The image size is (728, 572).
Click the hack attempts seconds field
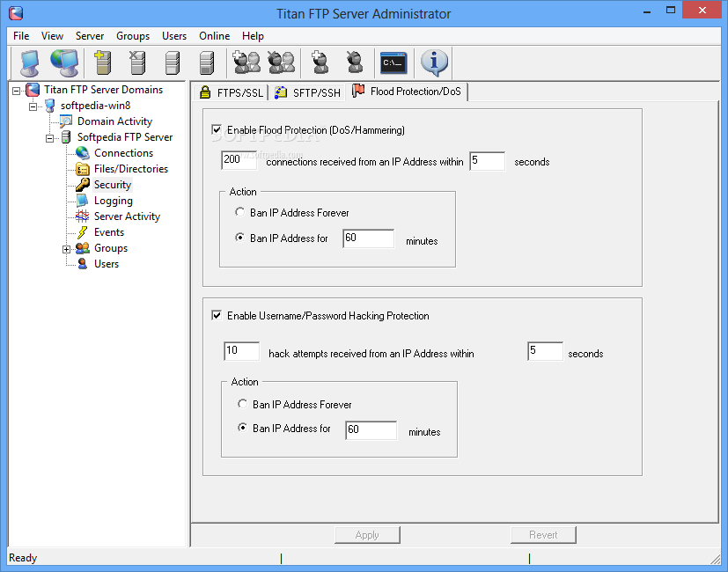tap(545, 351)
